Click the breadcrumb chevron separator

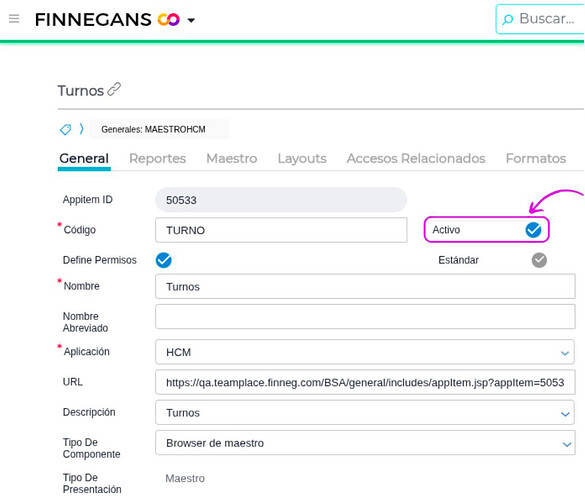coord(81,129)
